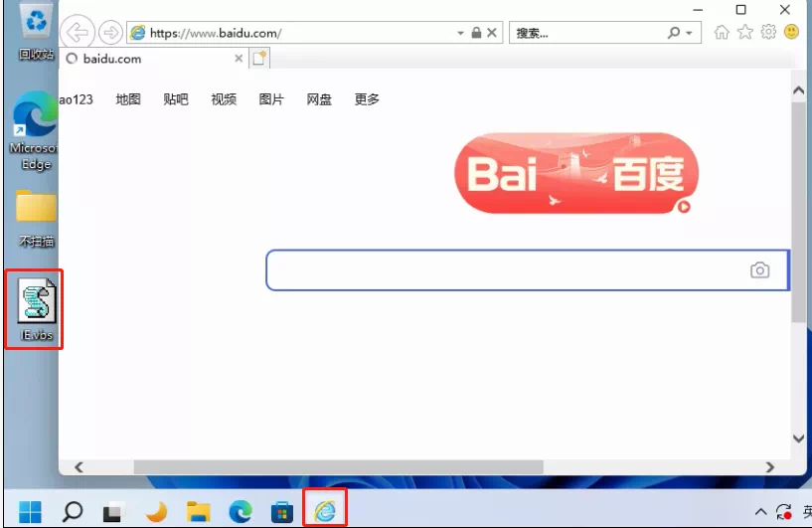
Task: Click the vertical scrollbar thumb
Action: pyautogui.click(x=798, y=213)
